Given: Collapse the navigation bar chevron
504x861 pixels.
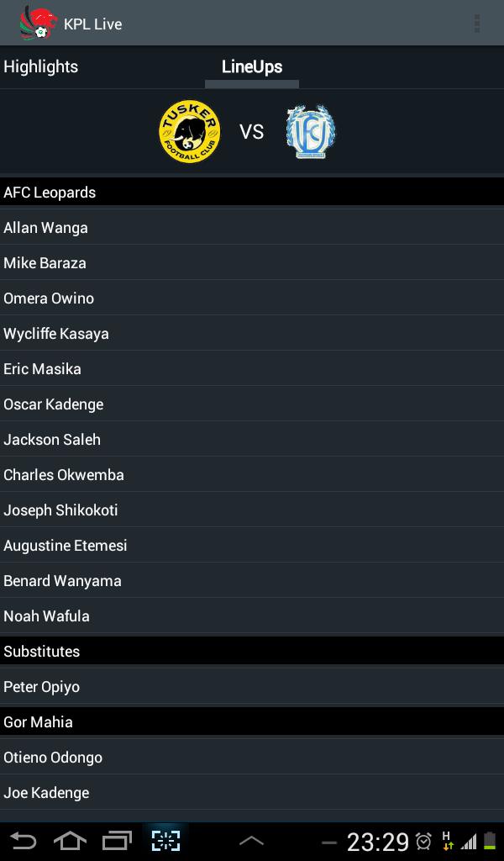Looking at the screenshot, I should coord(252,840).
